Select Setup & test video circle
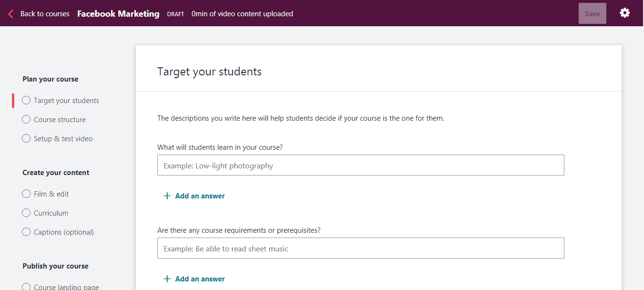The height and width of the screenshot is (290, 644). tap(26, 139)
